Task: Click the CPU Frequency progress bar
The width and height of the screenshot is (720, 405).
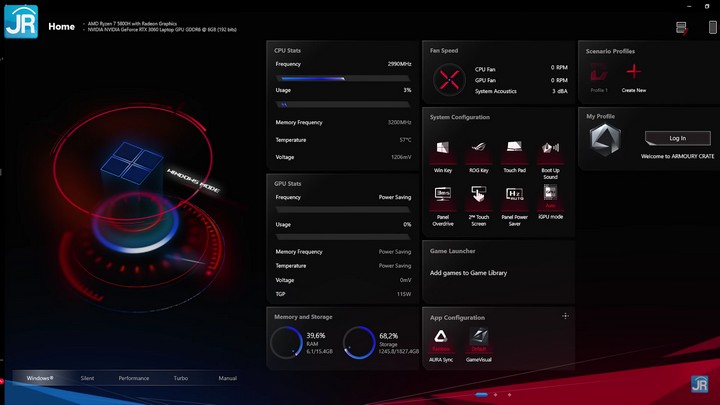Action: pos(343,79)
